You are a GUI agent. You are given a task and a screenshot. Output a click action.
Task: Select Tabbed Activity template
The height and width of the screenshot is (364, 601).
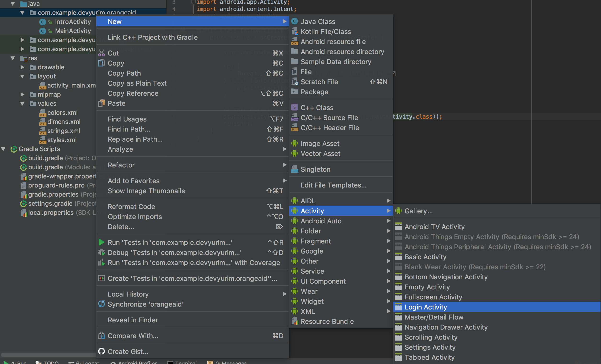coord(497,357)
